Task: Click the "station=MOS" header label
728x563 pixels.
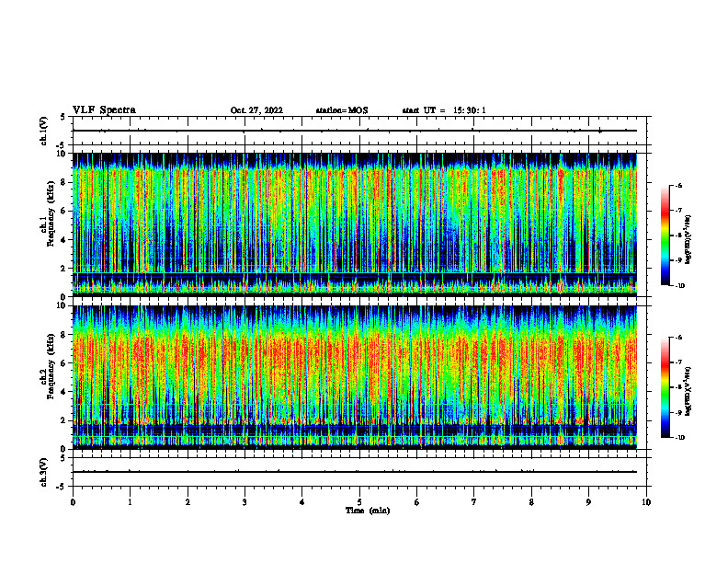Action: click(342, 110)
